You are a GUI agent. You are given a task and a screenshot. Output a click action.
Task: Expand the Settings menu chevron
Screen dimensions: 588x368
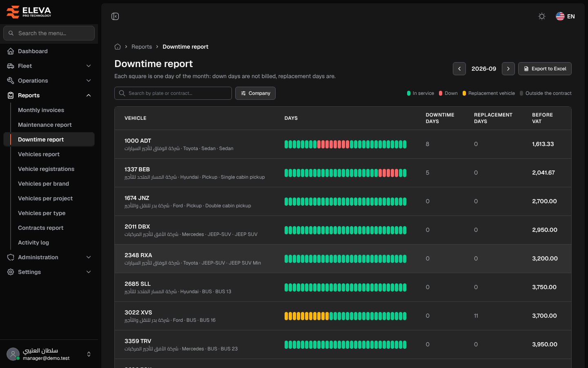tap(89, 272)
